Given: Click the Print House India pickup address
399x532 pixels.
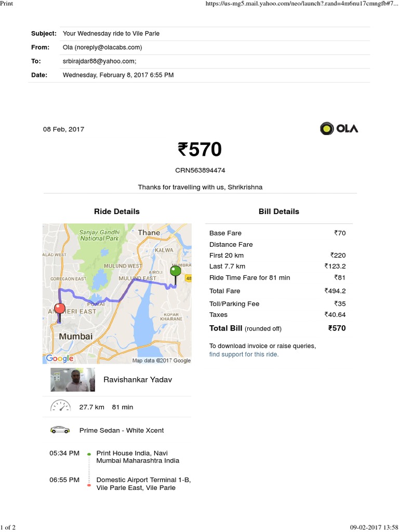Looking at the screenshot, I should pos(138,457).
